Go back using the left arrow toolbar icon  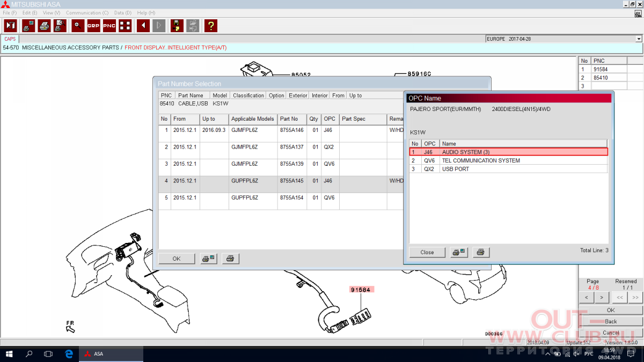tap(143, 25)
